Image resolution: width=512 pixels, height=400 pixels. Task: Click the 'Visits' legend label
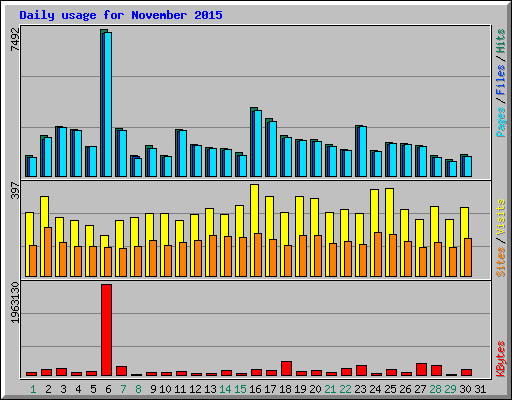tap(501, 218)
